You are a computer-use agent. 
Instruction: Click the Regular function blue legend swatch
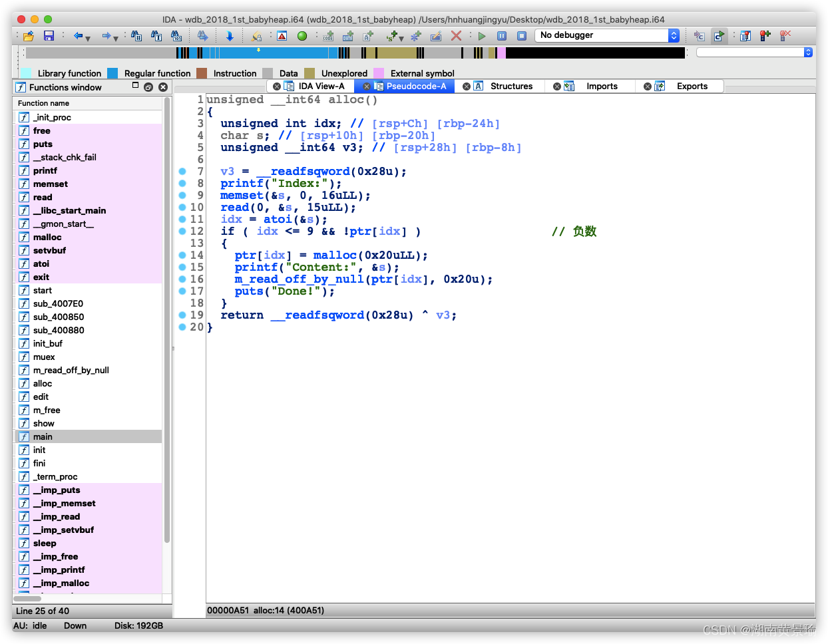pos(112,73)
